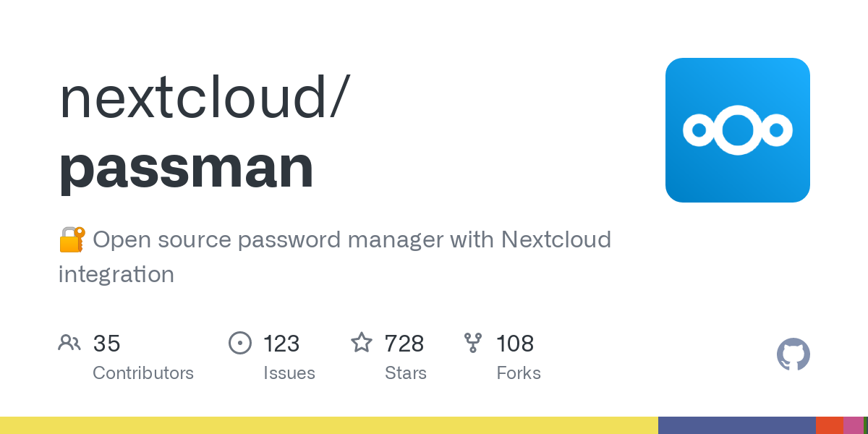Click the 108 forks count

tap(515, 344)
